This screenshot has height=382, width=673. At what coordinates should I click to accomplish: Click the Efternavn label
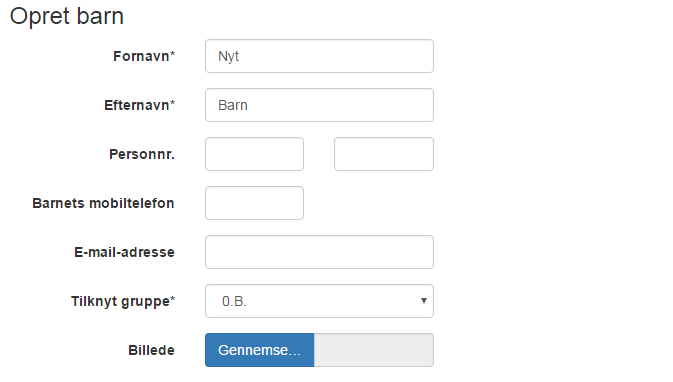coord(139,105)
